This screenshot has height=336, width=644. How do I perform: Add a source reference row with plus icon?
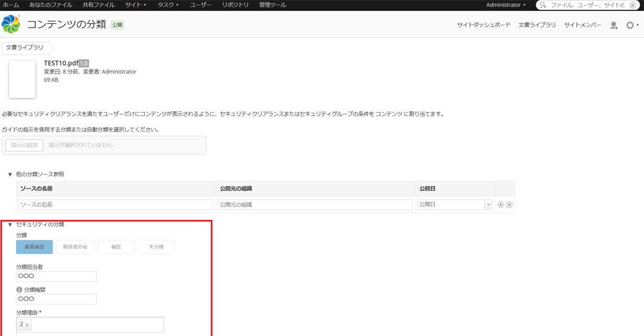pos(500,205)
